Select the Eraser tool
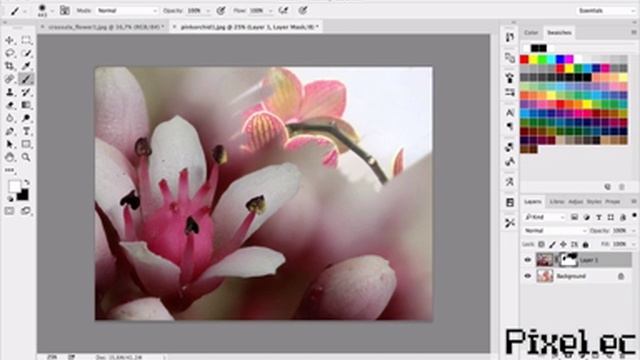 click(x=10, y=105)
